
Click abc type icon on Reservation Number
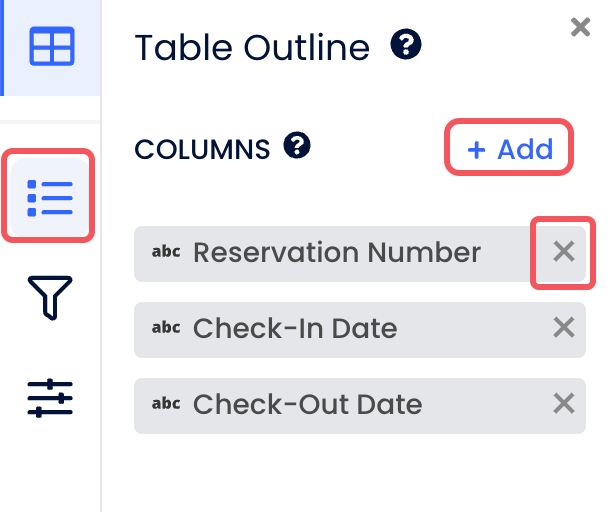tap(166, 252)
